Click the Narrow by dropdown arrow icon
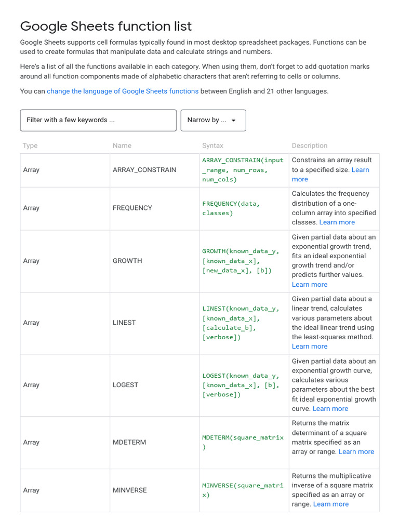 [x=233, y=121]
